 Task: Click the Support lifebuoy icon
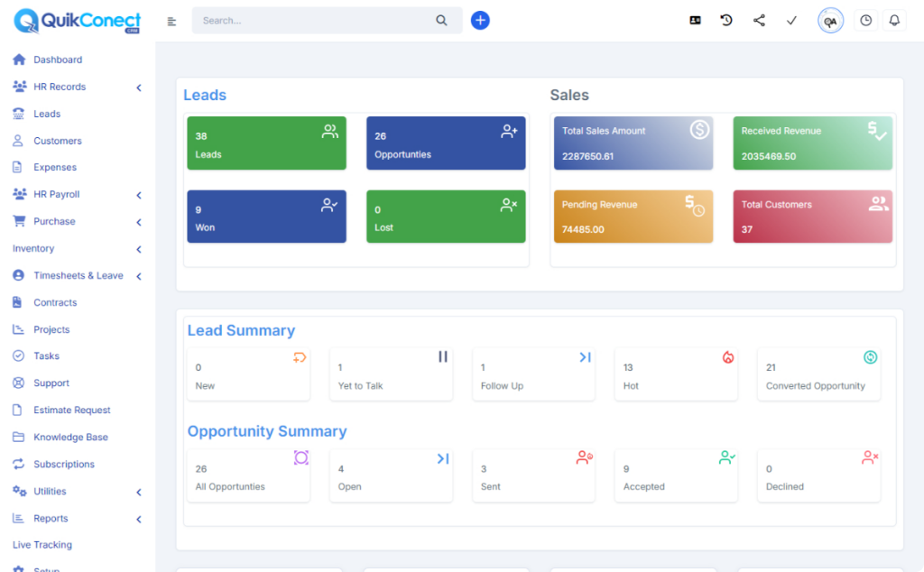pos(18,383)
